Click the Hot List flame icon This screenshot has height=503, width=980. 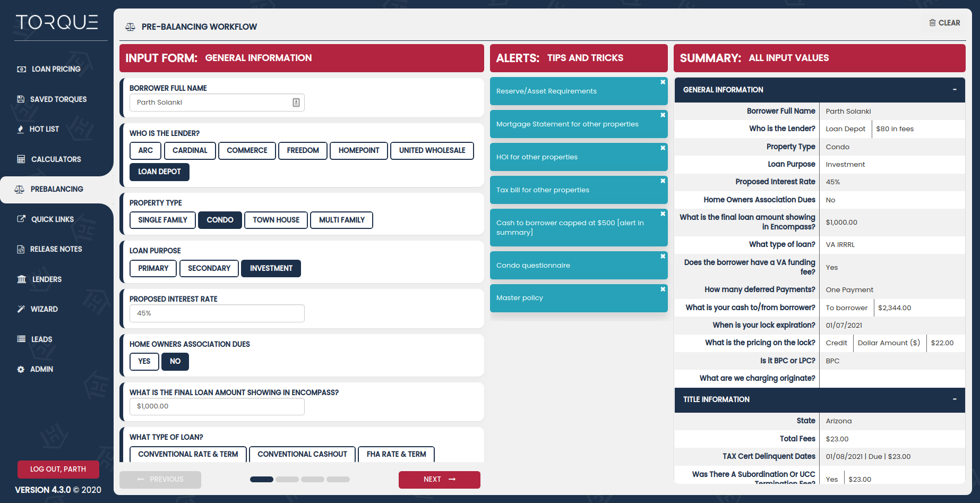click(x=21, y=129)
